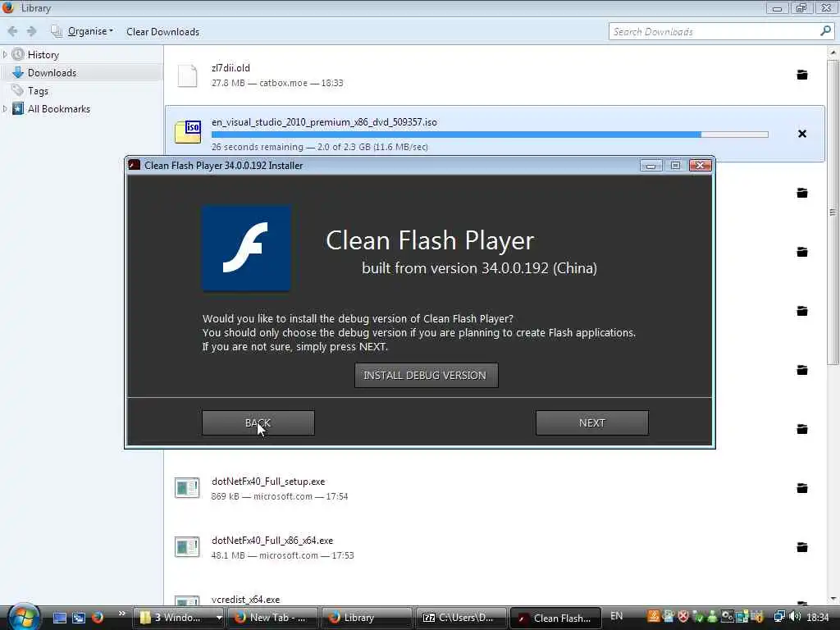Viewport: 840px width, 630px height.
Task: Select dotNetFx40_Full_x86_x64.exe file name
Action: (272, 541)
